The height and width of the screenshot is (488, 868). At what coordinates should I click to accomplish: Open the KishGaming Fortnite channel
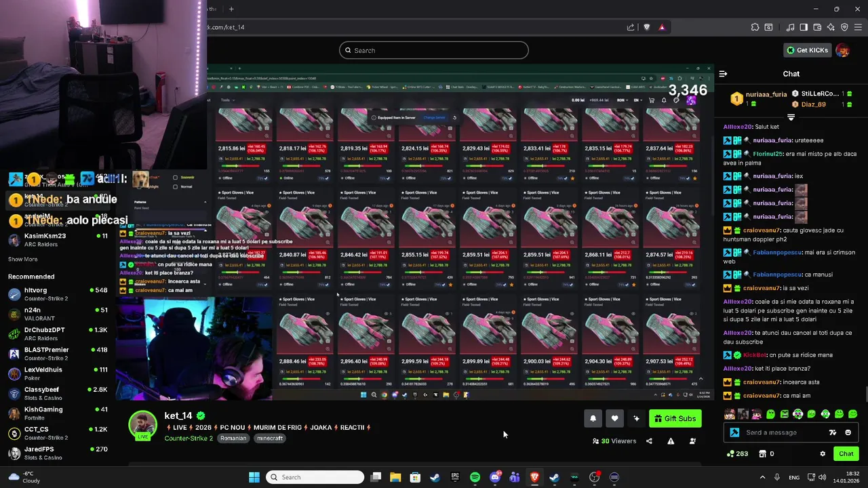pyautogui.click(x=58, y=413)
